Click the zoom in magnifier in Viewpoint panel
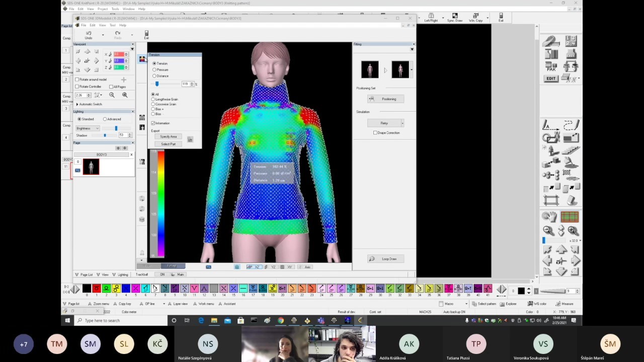Viewport: 644px width, 362px height. (125, 95)
